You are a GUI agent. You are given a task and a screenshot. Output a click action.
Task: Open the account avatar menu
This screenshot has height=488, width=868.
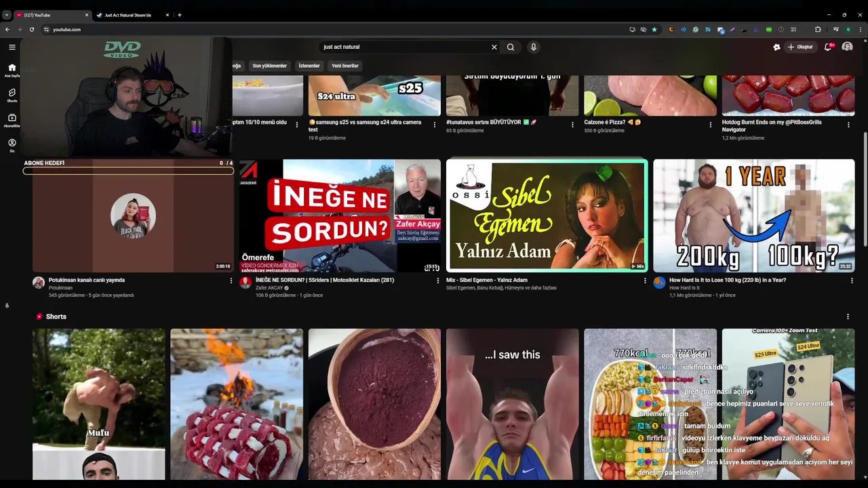pyautogui.click(x=847, y=47)
